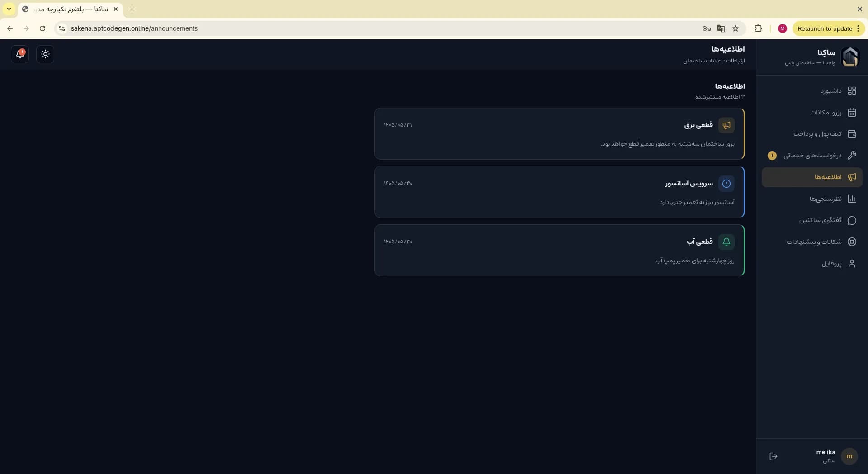Toggle the light/dark theme sun button

45,54
